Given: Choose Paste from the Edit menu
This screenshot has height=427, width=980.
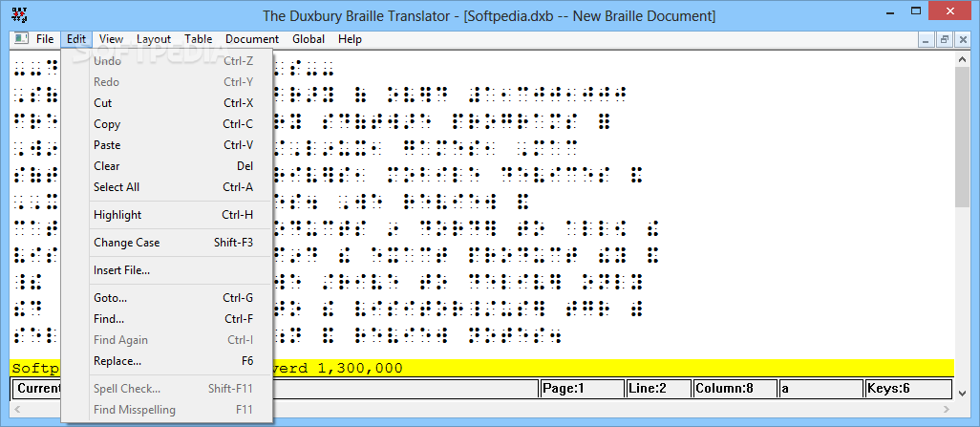Looking at the screenshot, I should 166,145.
